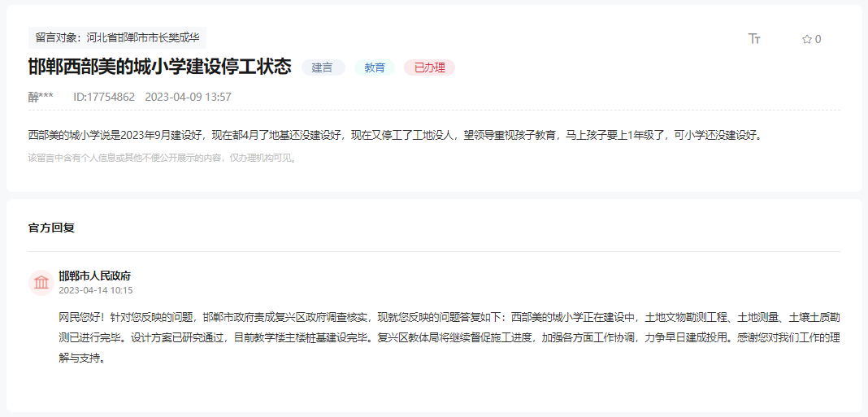Click the star favorite icon

[x=806, y=39]
